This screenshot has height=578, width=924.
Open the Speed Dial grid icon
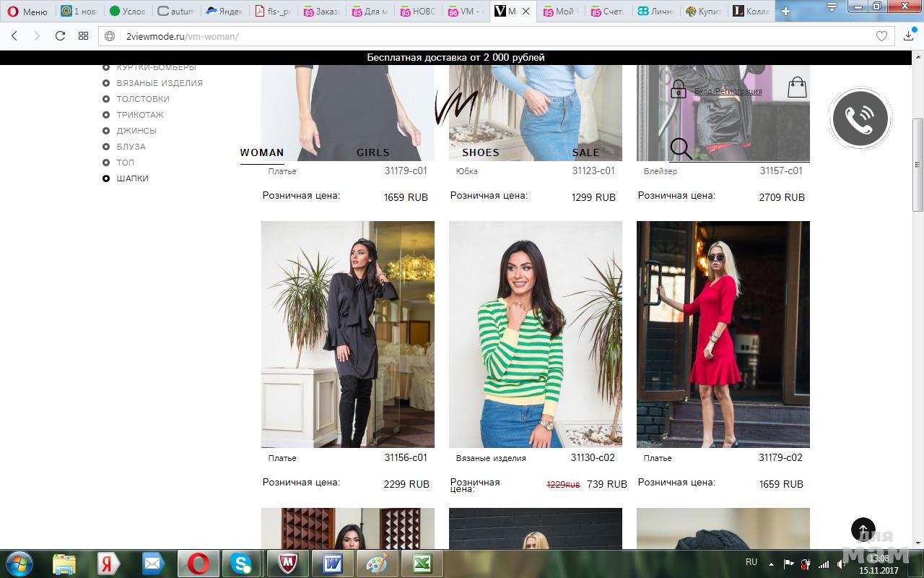coord(83,36)
